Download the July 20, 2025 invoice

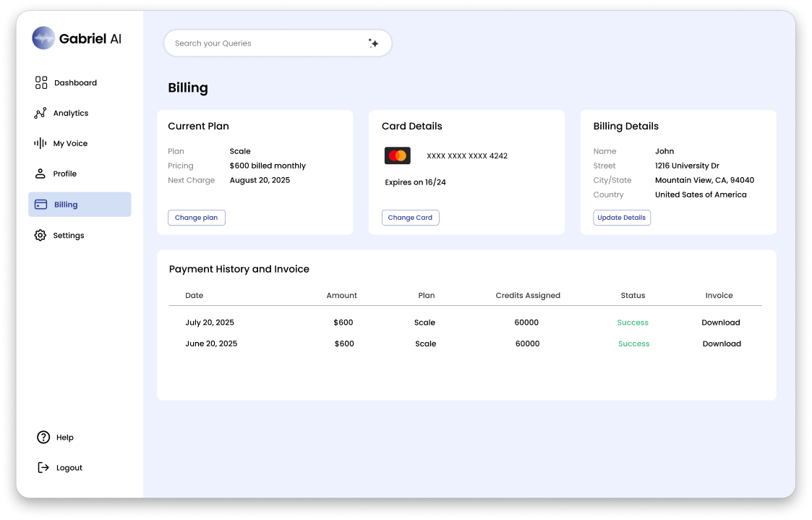(x=720, y=322)
